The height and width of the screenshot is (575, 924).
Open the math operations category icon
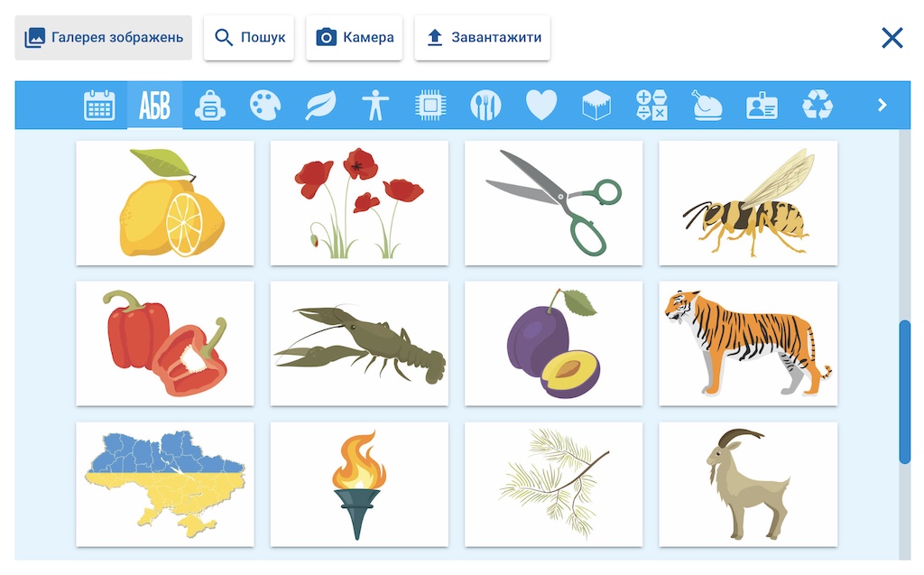tap(651, 106)
